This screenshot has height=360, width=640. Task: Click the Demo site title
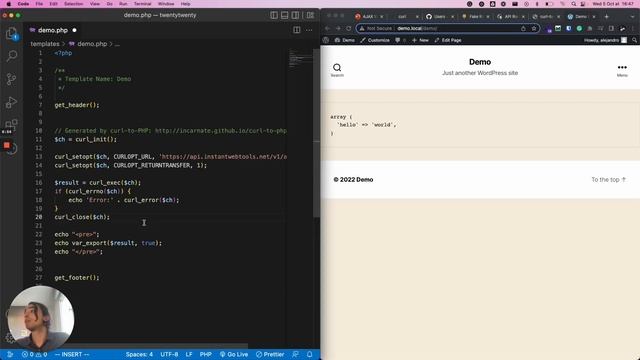(x=480, y=62)
